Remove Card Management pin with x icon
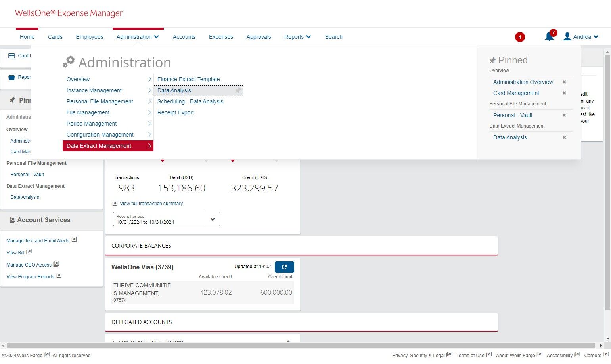Image resolution: width=611 pixels, height=364 pixels. [x=564, y=93]
